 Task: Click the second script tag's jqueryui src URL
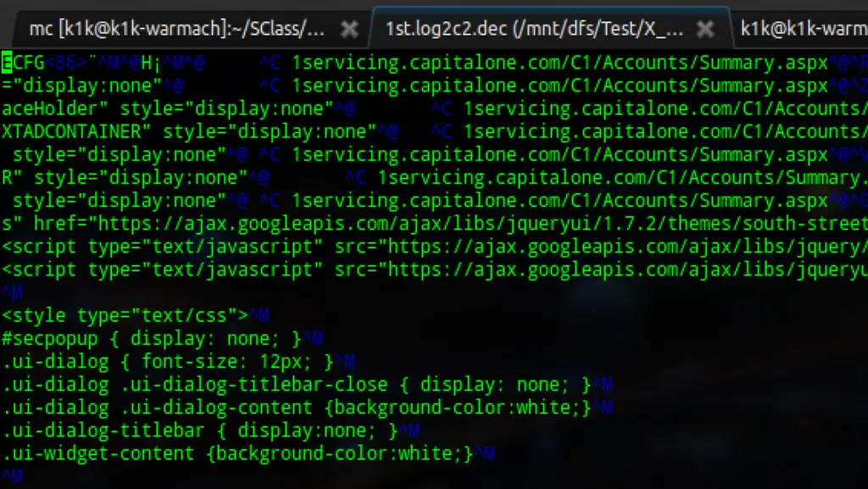click(619, 270)
